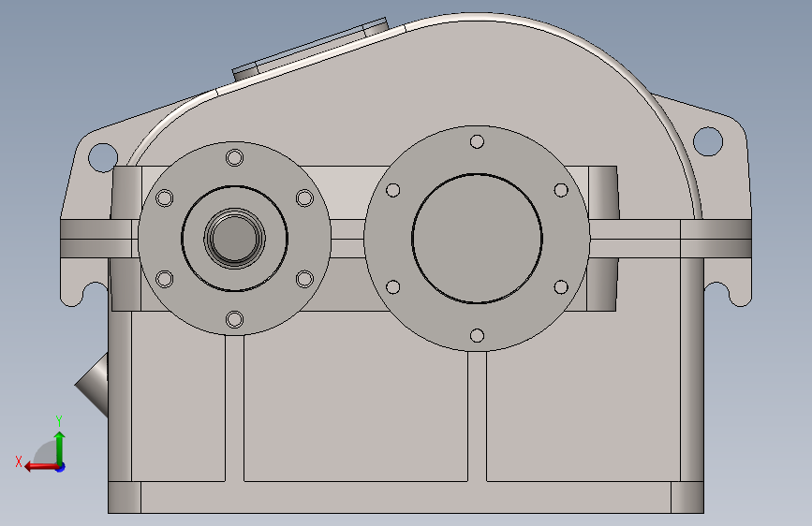Select the vertical rib below the smaller flange
Screen dimensions: 812x526
pyautogui.click(x=234, y=408)
